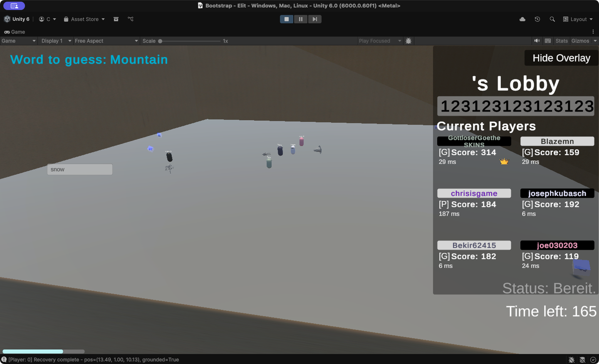This screenshot has width=599, height=364.
Task: Toggle the Stats overlay
Action: pyautogui.click(x=562, y=41)
